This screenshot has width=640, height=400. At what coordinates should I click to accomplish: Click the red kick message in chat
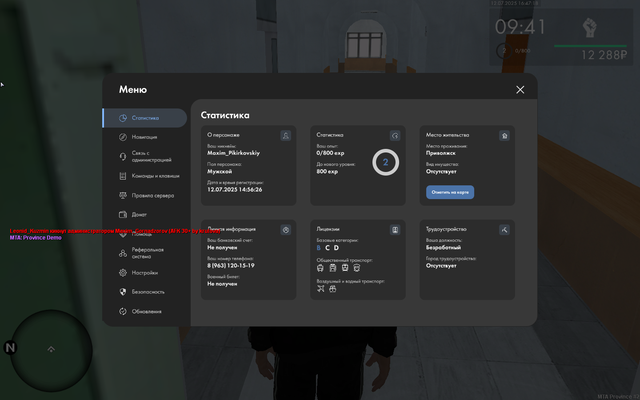(x=115, y=231)
